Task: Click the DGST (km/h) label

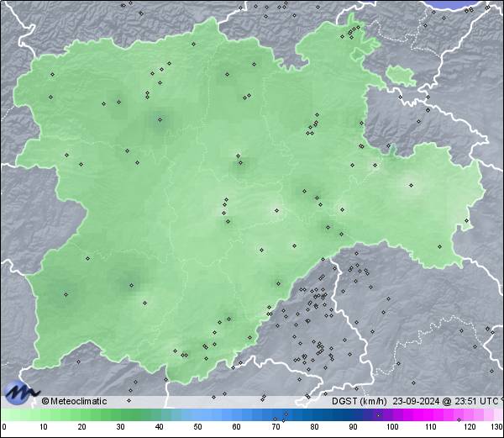Action: [x=360, y=401]
